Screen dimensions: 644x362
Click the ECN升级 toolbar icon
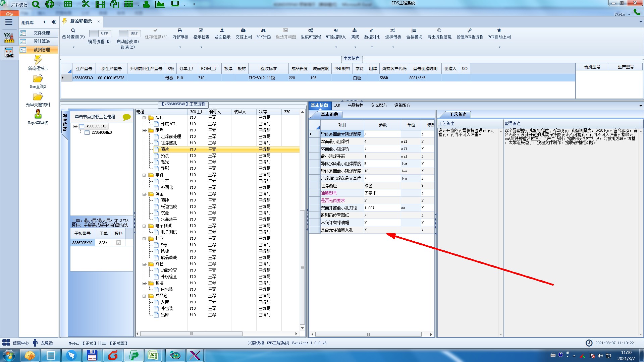pyautogui.click(x=263, y=31)
